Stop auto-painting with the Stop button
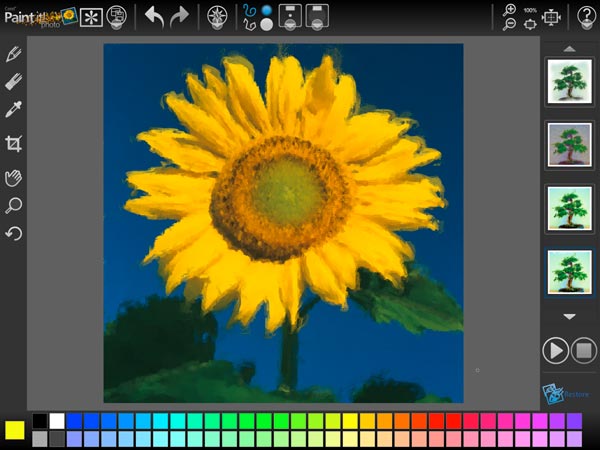Viewport: 600px width, 450px height. 584,350
